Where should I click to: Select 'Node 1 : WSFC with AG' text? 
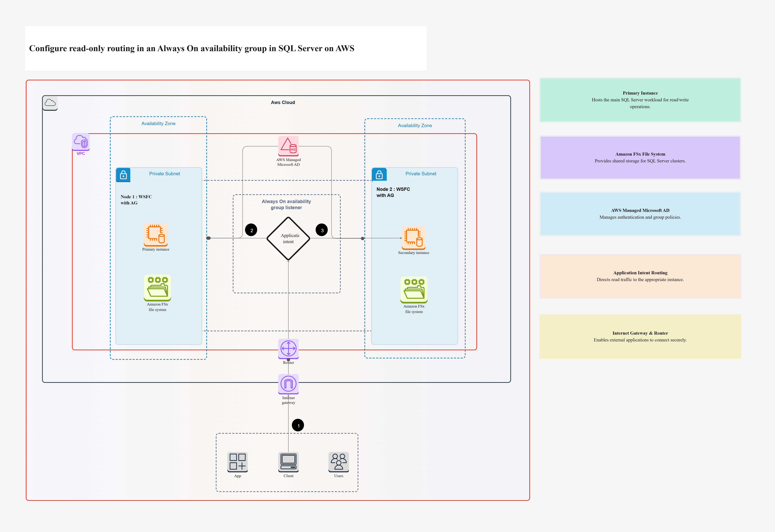[136, 200]
